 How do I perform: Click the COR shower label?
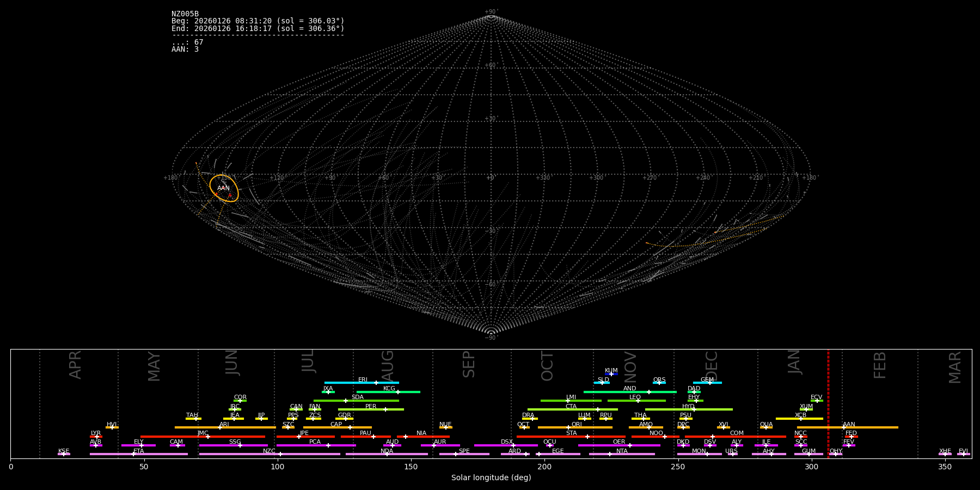click(x=240, y=397)
